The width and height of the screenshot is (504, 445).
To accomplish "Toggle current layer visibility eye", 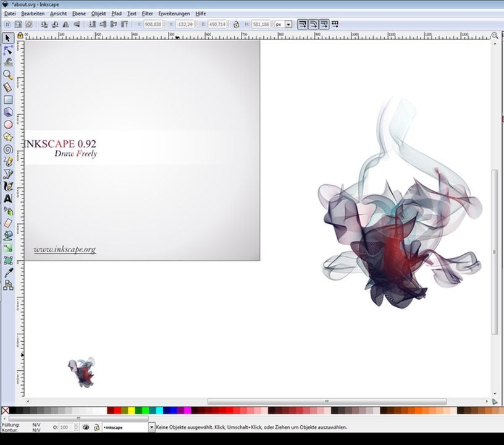I will [x=86, y=427].
